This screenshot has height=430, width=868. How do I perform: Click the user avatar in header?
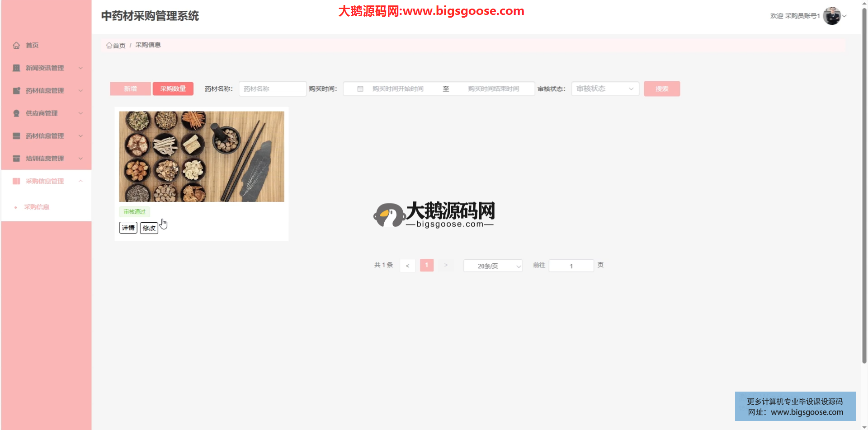[x=831, y=16]
